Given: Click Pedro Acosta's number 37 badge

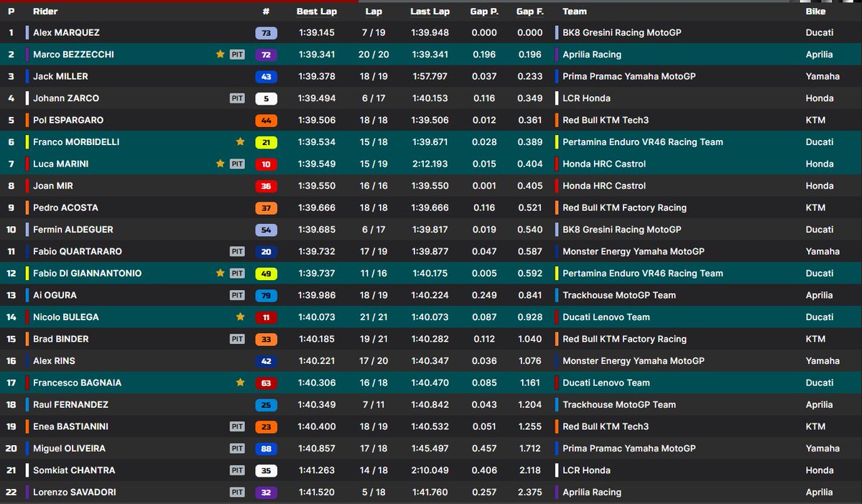Looking at the screenshot, I should [266, 207].
